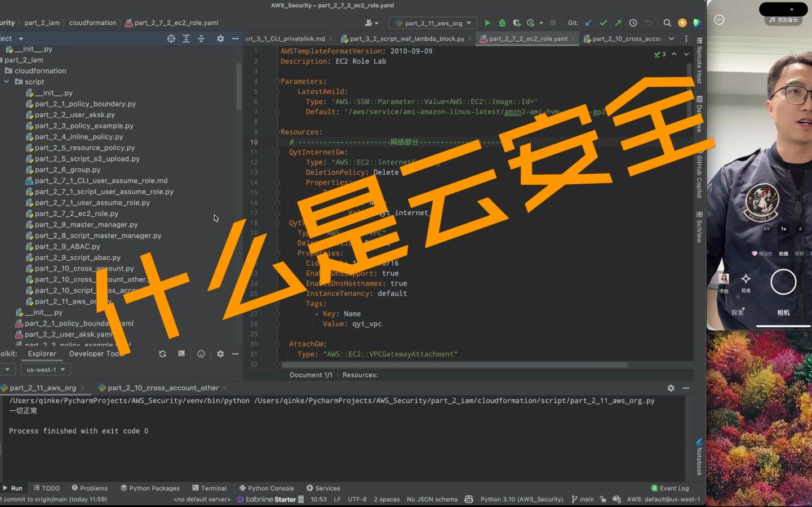Open profiler dropdown arrow in toolbar

[x=541, y=23]
